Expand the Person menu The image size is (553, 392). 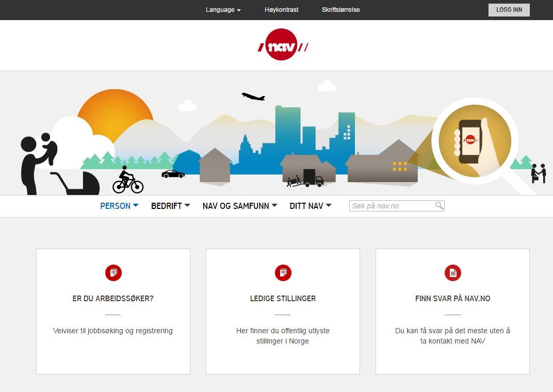pyautogui.click(x=119, y=206)
